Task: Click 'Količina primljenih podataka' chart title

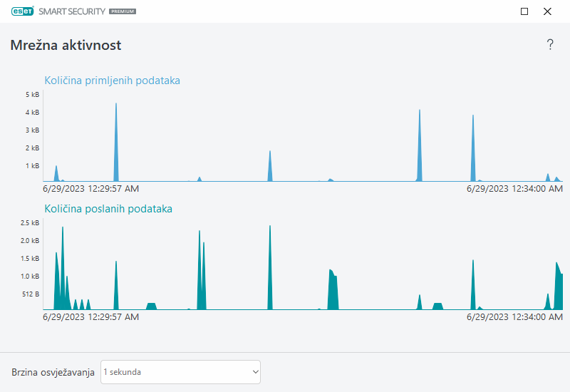Action: pos(112,80)
